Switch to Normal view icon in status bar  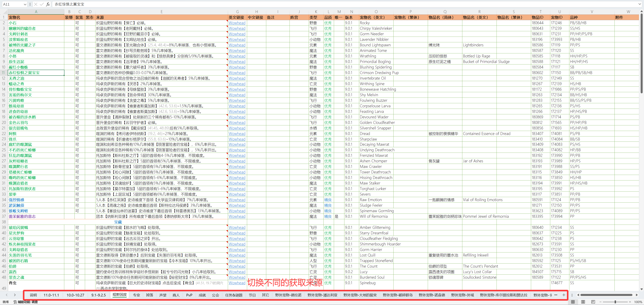coord(573,302)
